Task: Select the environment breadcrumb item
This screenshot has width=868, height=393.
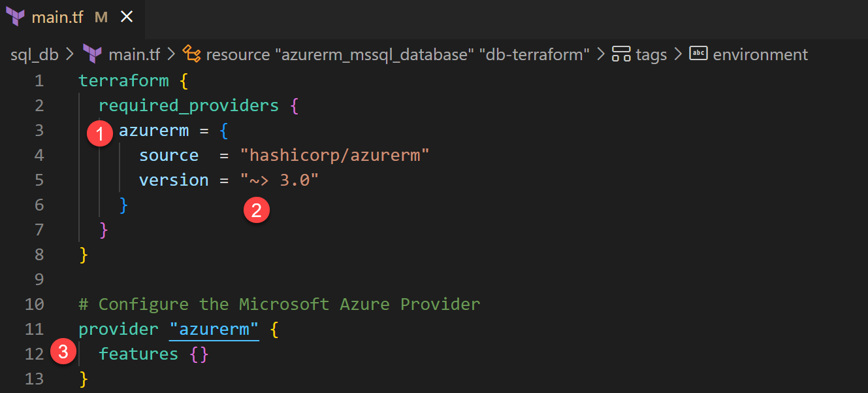Action: click(760, 54)
